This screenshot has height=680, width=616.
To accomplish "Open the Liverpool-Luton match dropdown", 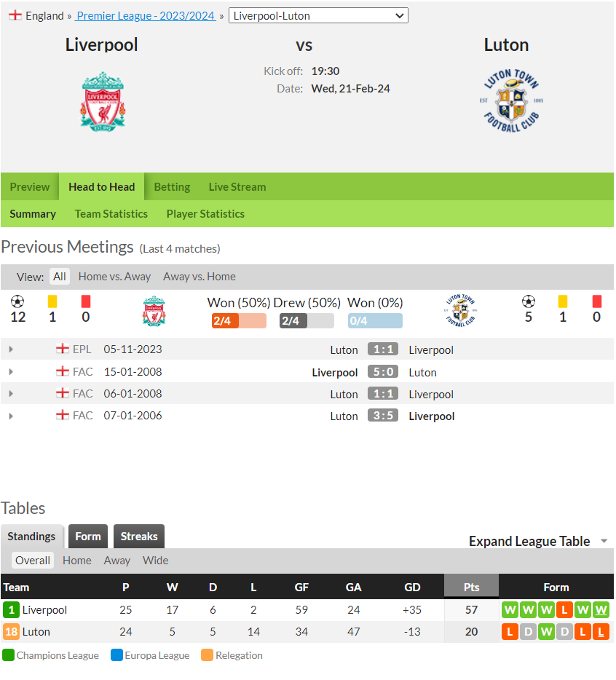I will (x=318, y=15).
